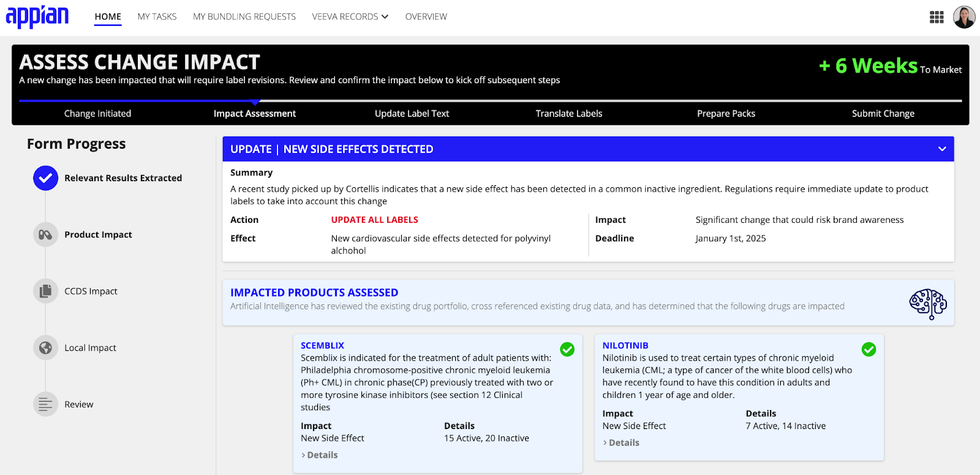This screenshot has width=980, height=475.
Task: Expand Details on the Nilotinib card
Action: (621, 443)
